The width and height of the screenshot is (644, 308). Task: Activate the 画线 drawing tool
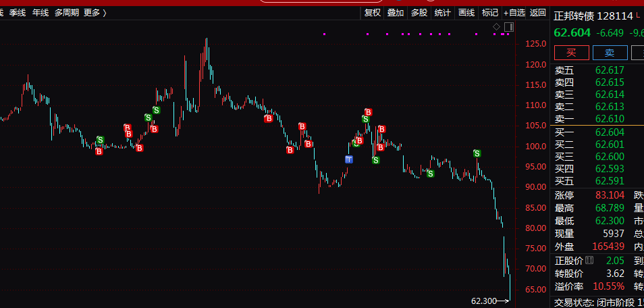coord(466,13)
